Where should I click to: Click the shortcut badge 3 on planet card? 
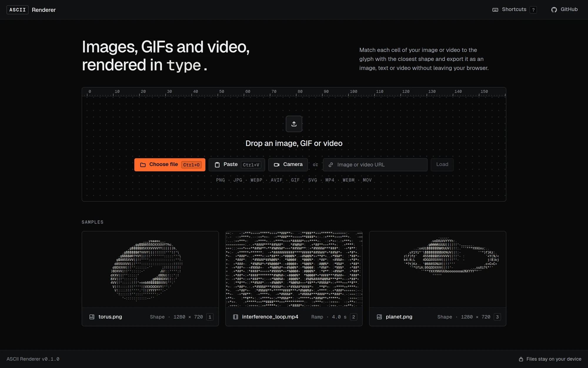pos(497,317)
